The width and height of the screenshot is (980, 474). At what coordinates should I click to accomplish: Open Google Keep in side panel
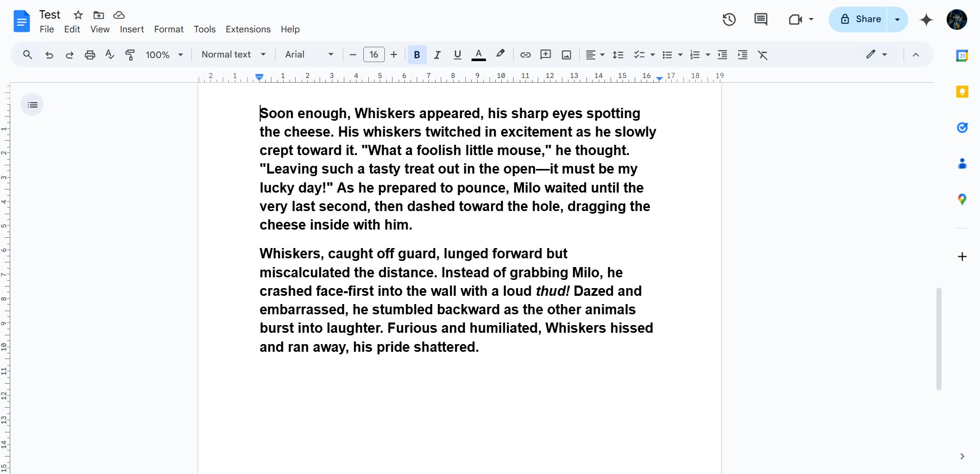962,92
